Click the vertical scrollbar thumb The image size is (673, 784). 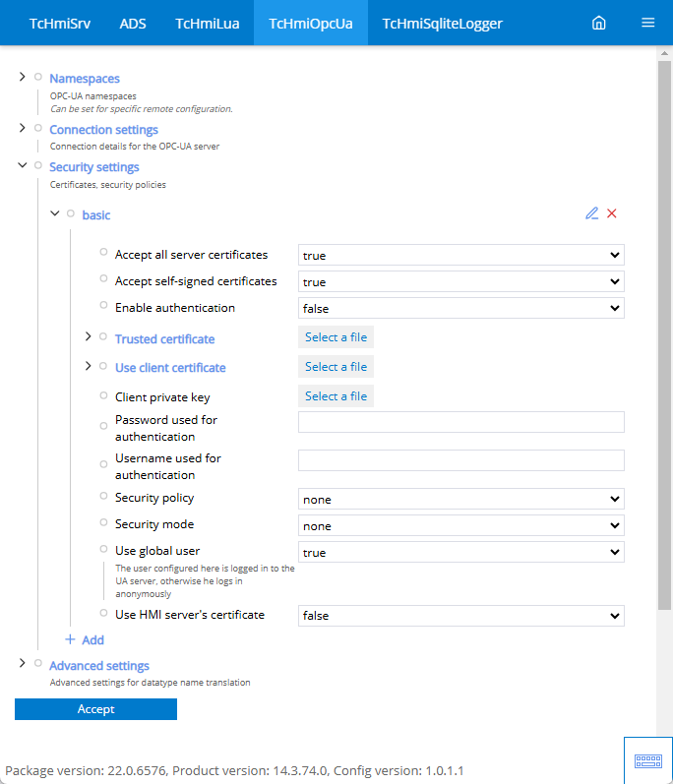click(x=664, y=335)
